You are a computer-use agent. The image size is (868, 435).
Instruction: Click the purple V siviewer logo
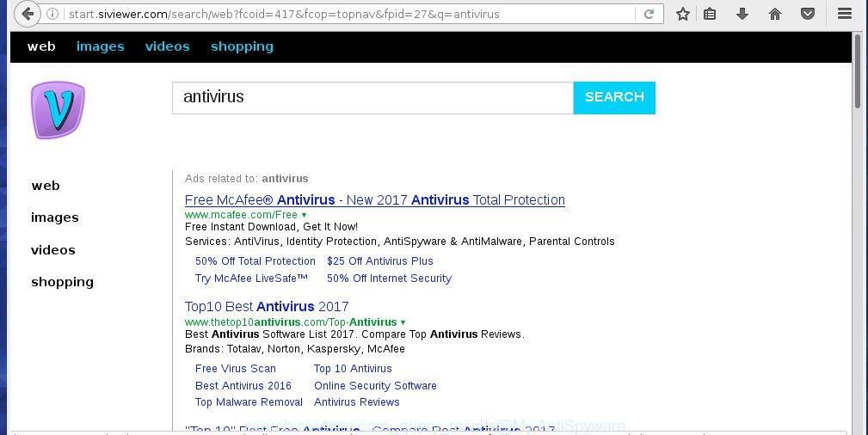58,109
